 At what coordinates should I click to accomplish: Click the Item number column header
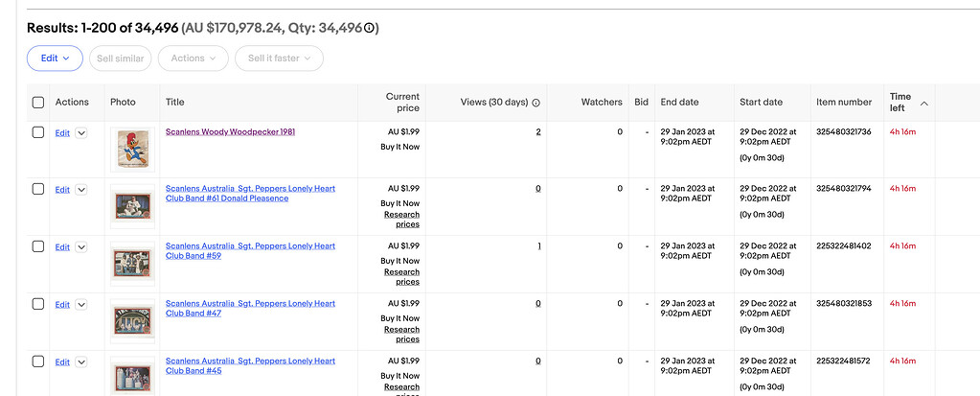tap(844, 102)
